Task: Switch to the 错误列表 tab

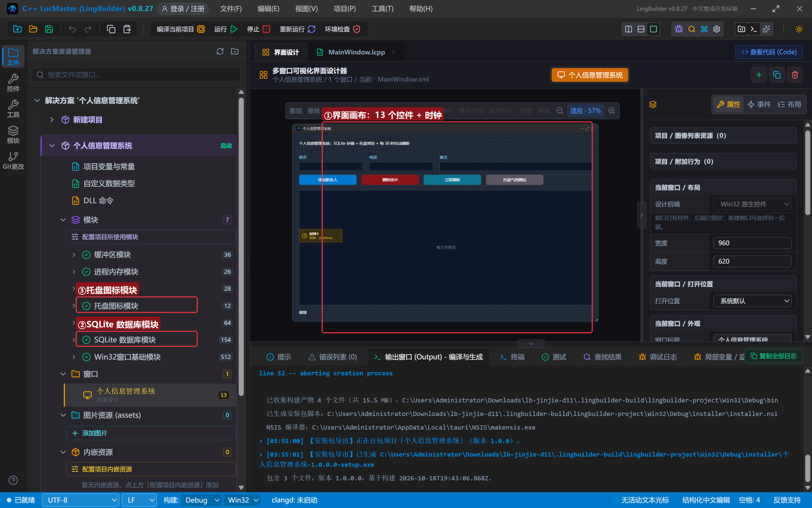Action: (333, 357)
